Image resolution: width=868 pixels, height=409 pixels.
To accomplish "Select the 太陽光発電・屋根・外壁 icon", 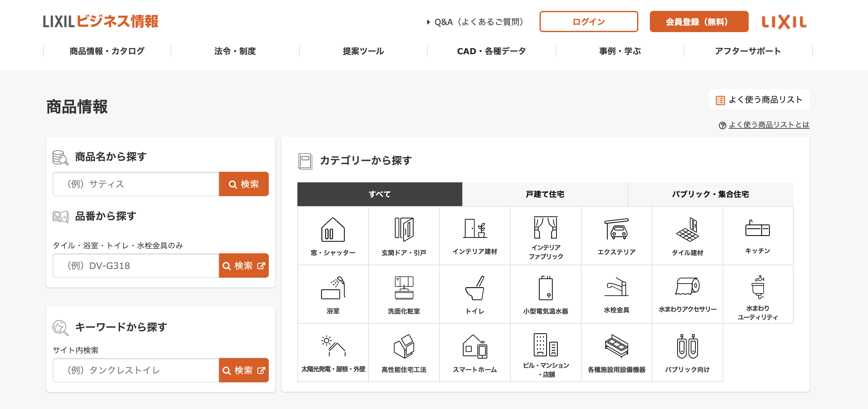I will [x=333, y=346].
